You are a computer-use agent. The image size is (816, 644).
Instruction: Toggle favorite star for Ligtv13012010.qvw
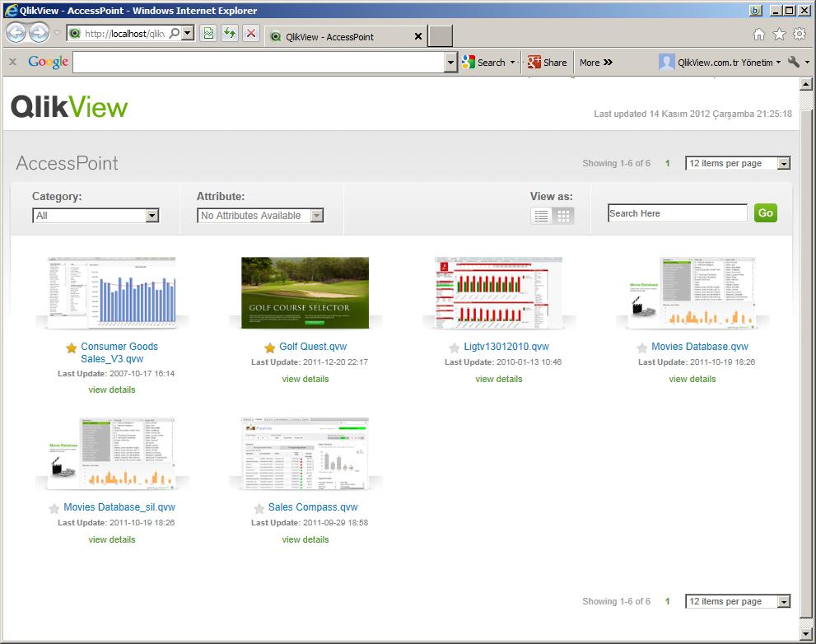pos(455,348)
